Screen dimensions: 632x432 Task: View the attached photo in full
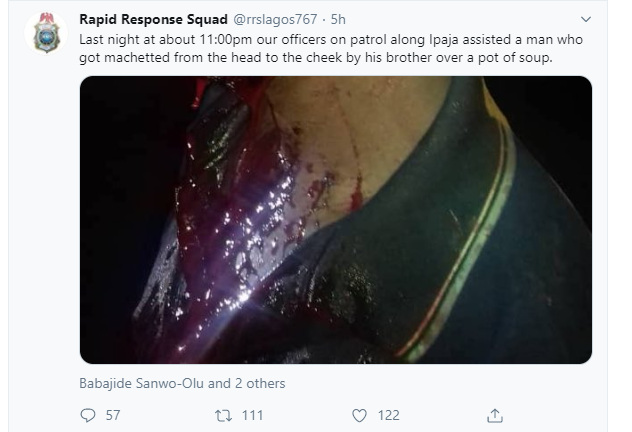[336, 220]
